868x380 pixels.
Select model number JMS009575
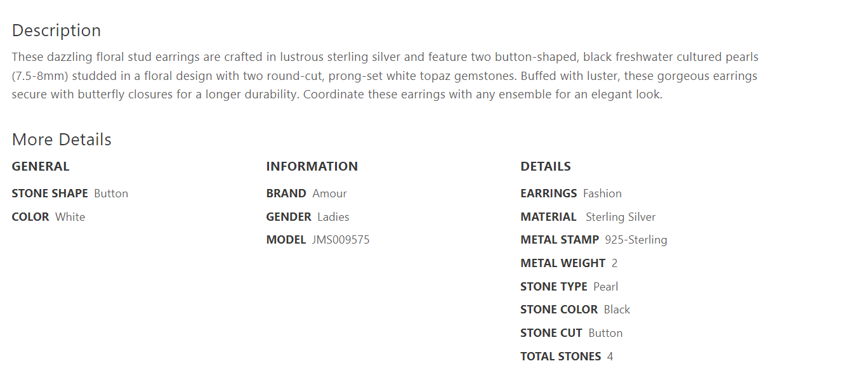[x=341, y=240]
